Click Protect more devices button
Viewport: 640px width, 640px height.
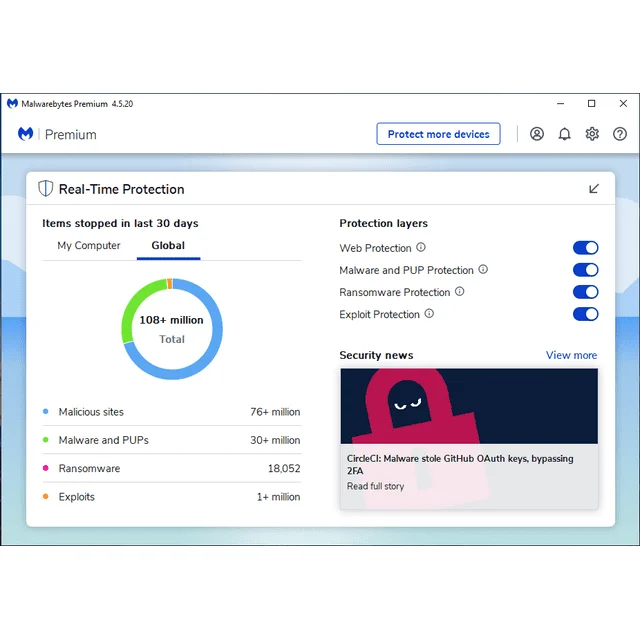tap(438, 134)
